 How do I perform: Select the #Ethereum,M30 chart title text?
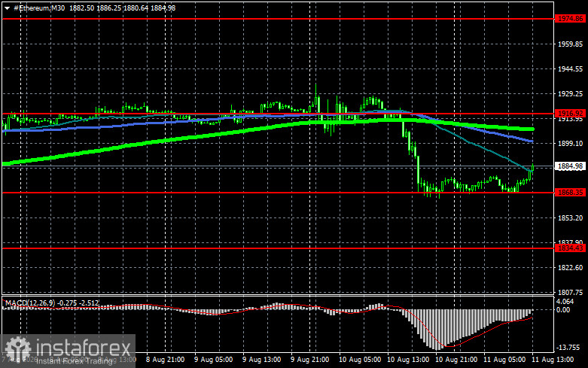click(x=39, y=8)
